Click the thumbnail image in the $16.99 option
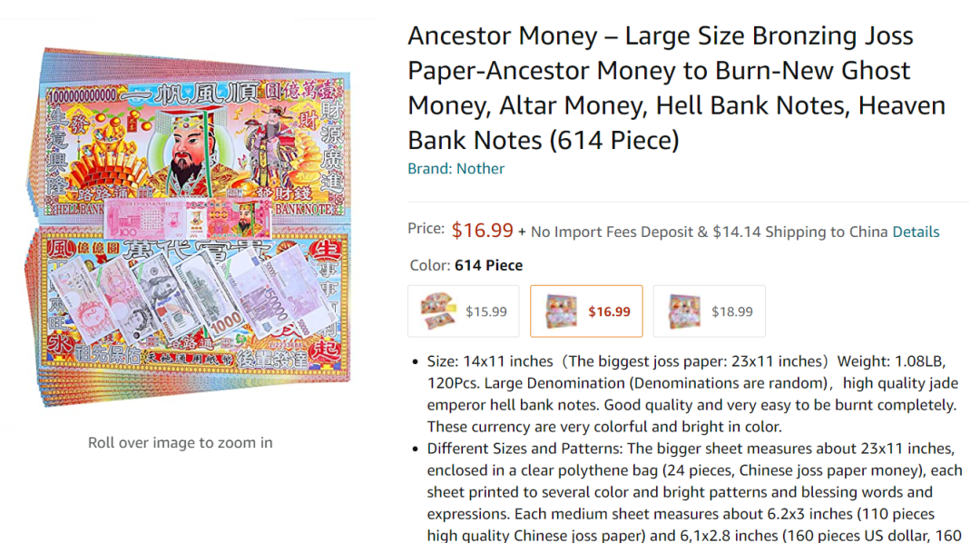The height and width of the screenshot is (543, 980). click(x=560, y=311)
